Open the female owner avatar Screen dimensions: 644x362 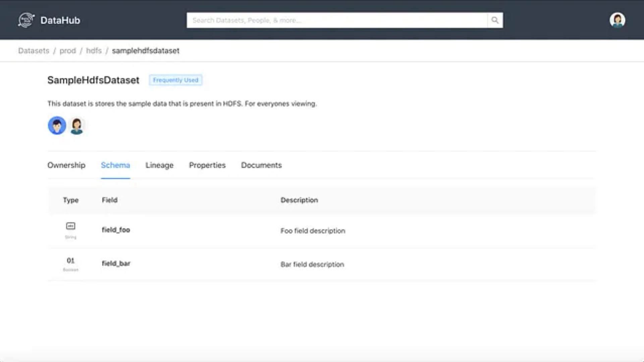77,126
